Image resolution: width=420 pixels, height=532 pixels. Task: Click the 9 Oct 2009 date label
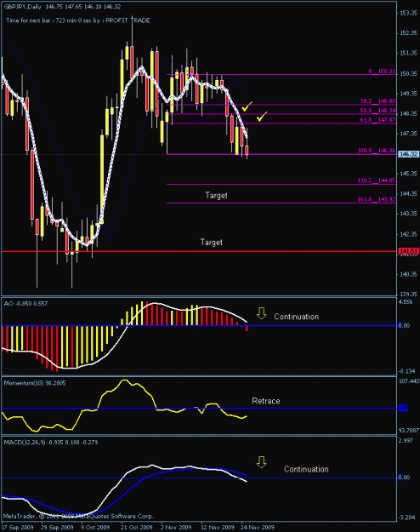point(95,527)
